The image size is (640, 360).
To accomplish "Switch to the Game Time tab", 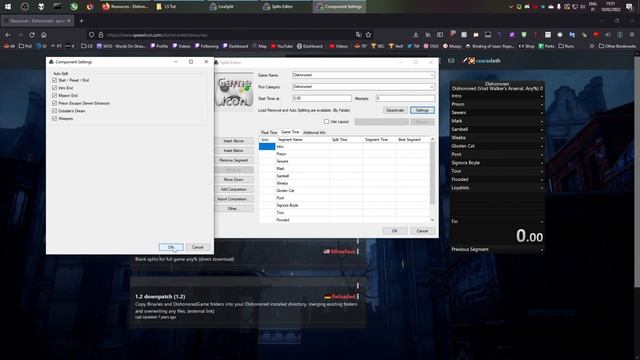I will [290, 132].
